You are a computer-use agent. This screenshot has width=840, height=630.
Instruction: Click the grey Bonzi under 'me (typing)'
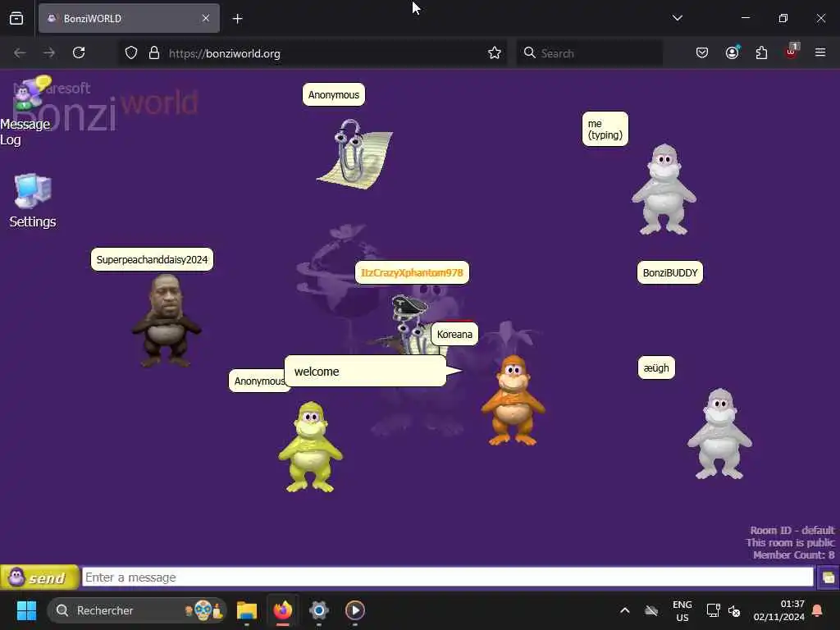pos(664,189)
